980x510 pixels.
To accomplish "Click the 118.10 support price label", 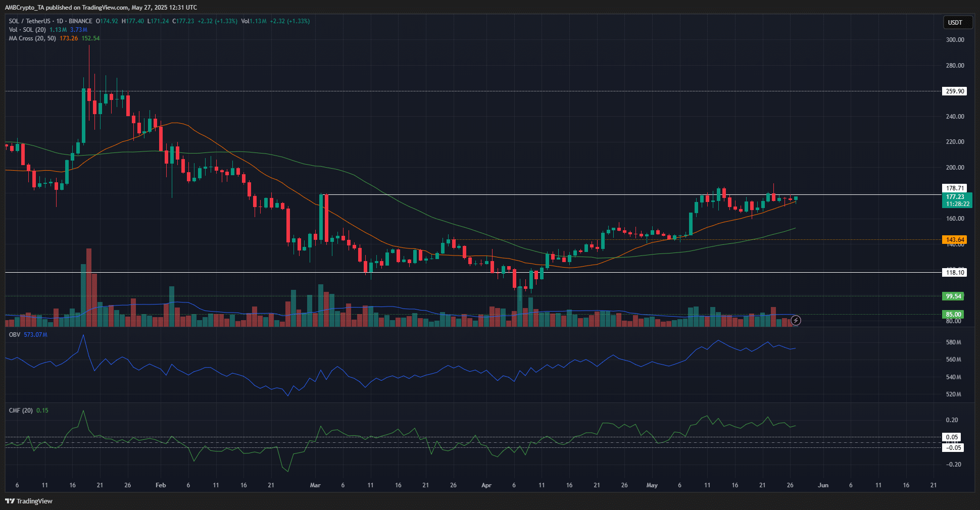I will pyautogui.click(x=953, y=273).
